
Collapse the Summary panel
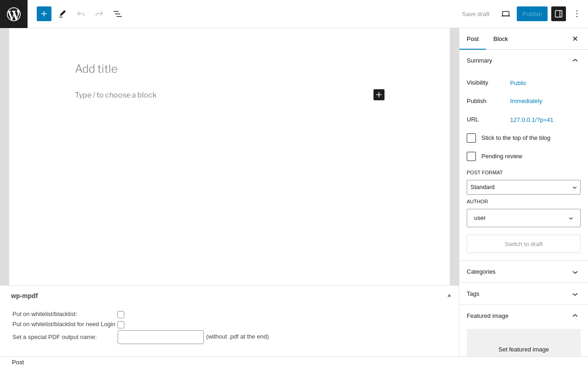tap(524, 61)
